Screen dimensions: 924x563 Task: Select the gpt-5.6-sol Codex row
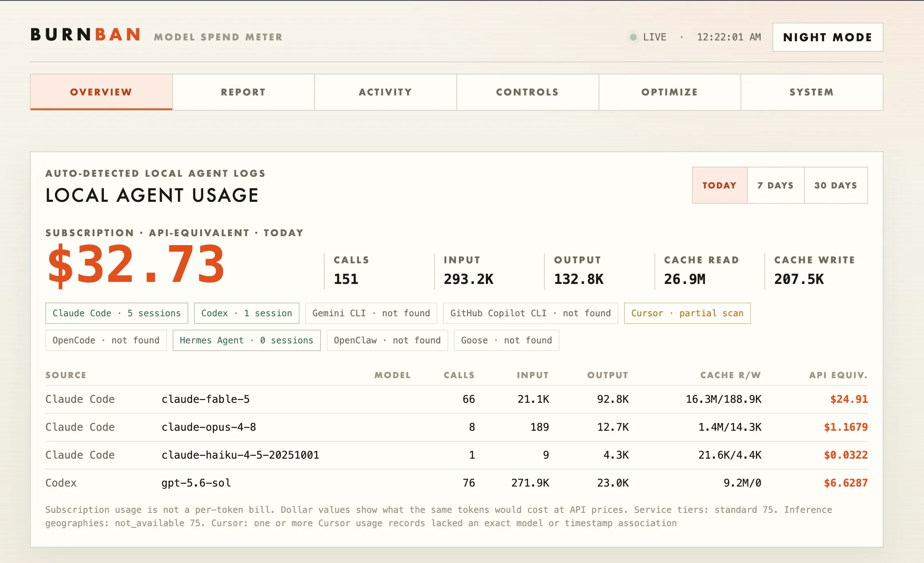coord(457,483)
